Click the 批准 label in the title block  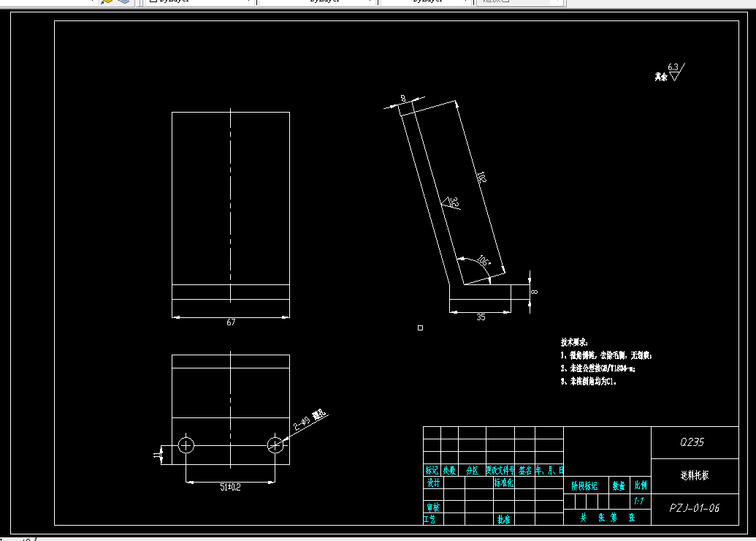click(x=503, y=519)
